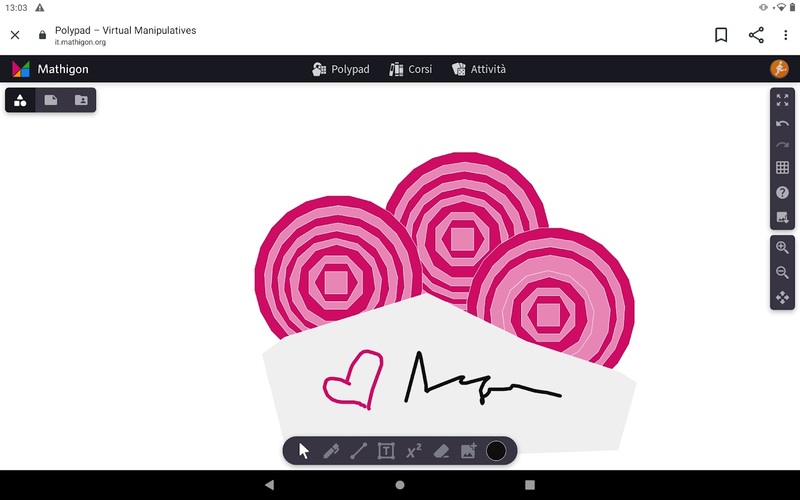The image size is (800, 500).
Task: Toggle the canvas grid display
Action: (x=782, y=168)
